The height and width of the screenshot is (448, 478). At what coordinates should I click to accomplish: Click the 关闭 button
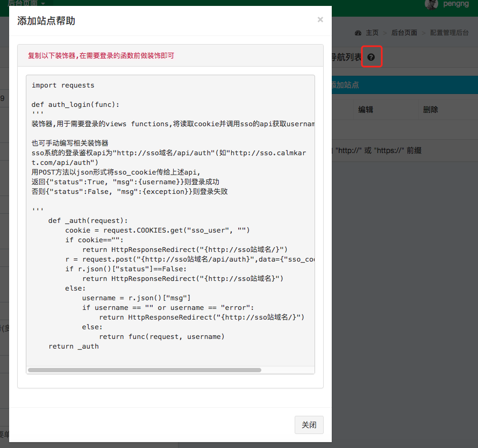[x=309, y=425]
